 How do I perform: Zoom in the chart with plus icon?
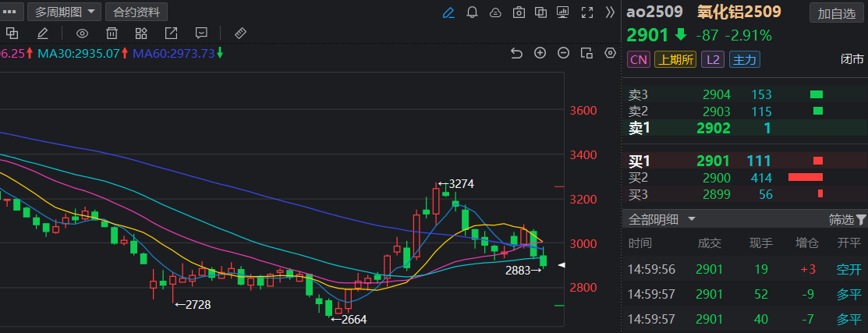pyautogui.click(x=540, y=53)
